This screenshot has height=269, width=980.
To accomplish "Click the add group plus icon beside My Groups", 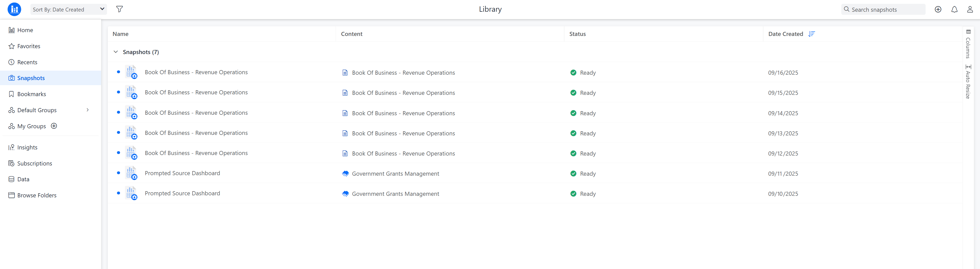I will coord(54,126).
